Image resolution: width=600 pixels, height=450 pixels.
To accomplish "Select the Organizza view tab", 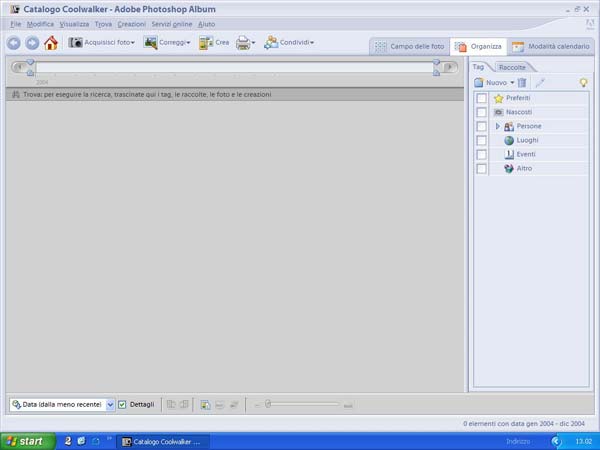I will click(x=478, y=46).
